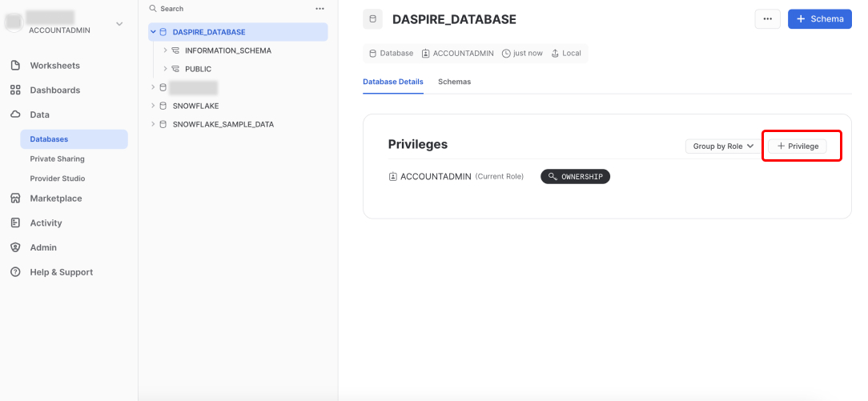Expand the PUBLIC schema node
The image size is (868, 401).
coord(165,69)
